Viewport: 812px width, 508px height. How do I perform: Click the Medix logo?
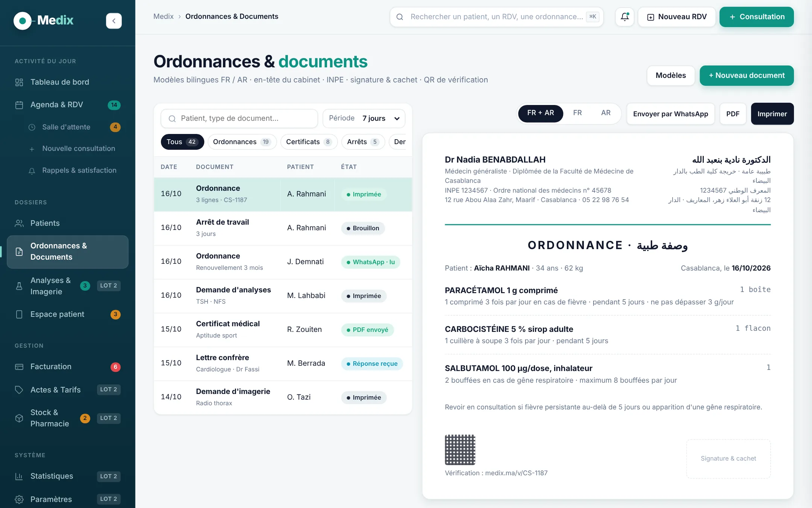(x=44, y=20)
